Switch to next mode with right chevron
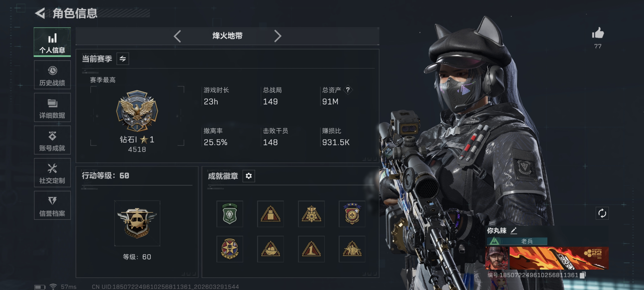 click(278, 36)
